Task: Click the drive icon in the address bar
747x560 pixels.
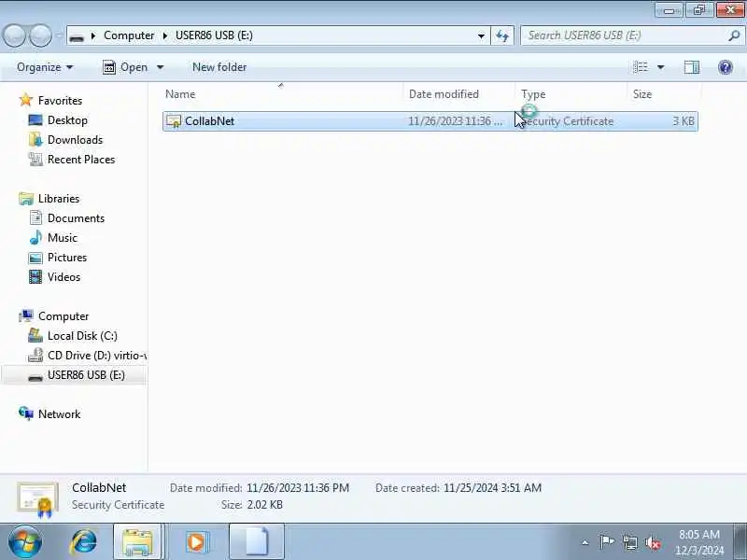Action: pos(77,36)
